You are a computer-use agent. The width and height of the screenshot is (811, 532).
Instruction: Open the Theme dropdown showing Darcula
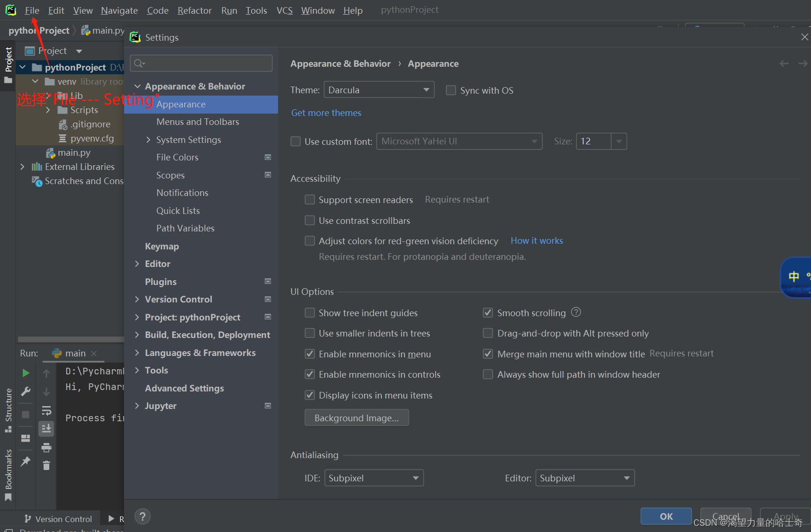(x=379, y=89)
